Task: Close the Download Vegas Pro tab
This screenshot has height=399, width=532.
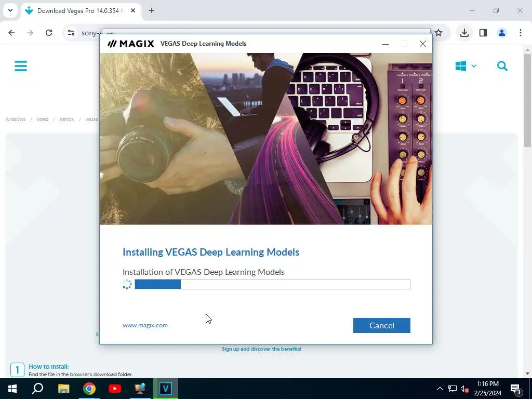Action: coord(133,10)
